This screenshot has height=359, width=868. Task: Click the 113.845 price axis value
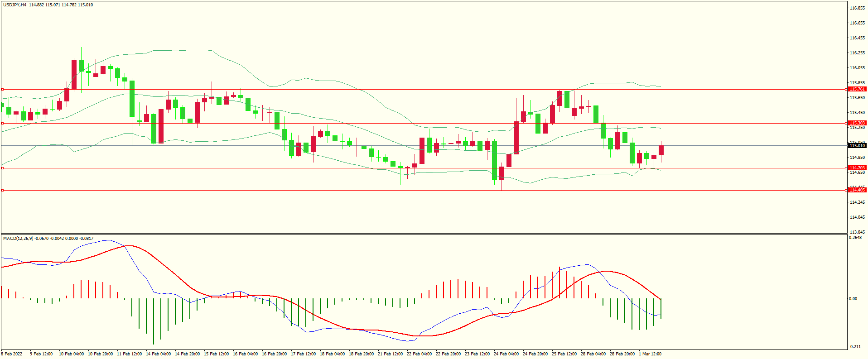pos(857,232)
